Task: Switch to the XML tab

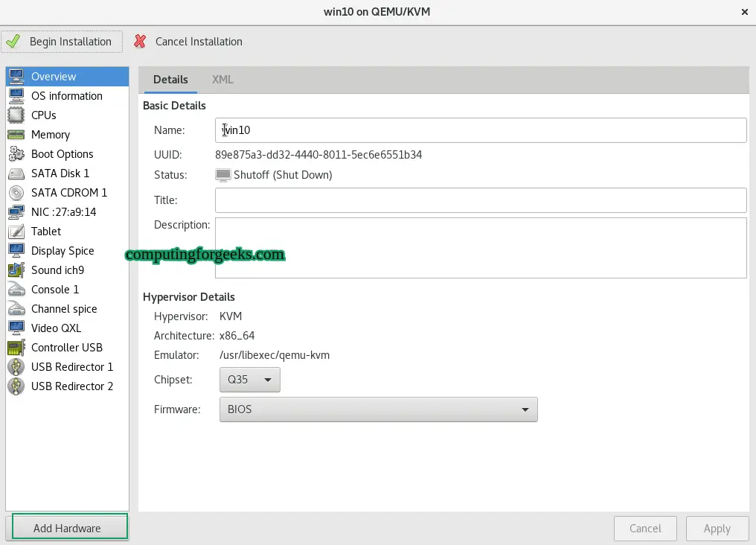Action: pyautogui.click(x=222, y=79)
